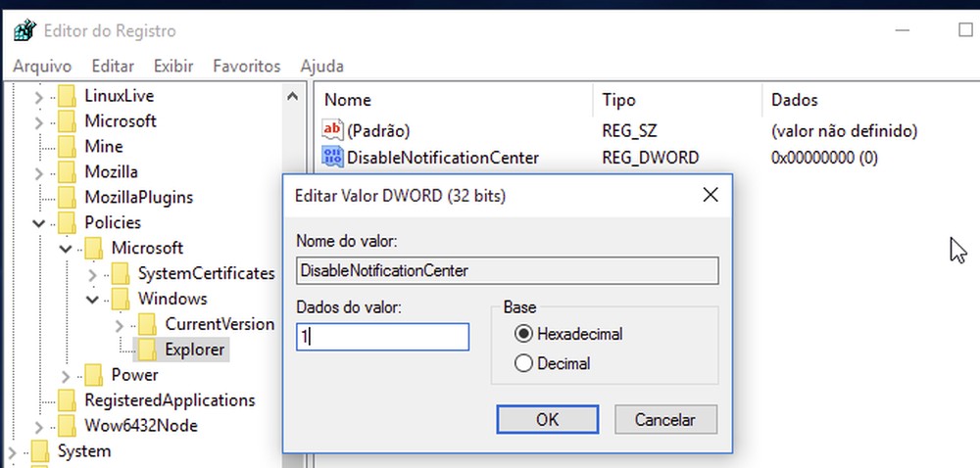Expand the LinuxLive tree node
The width and height of the screenshot is (980, 468).
point(39,97)
